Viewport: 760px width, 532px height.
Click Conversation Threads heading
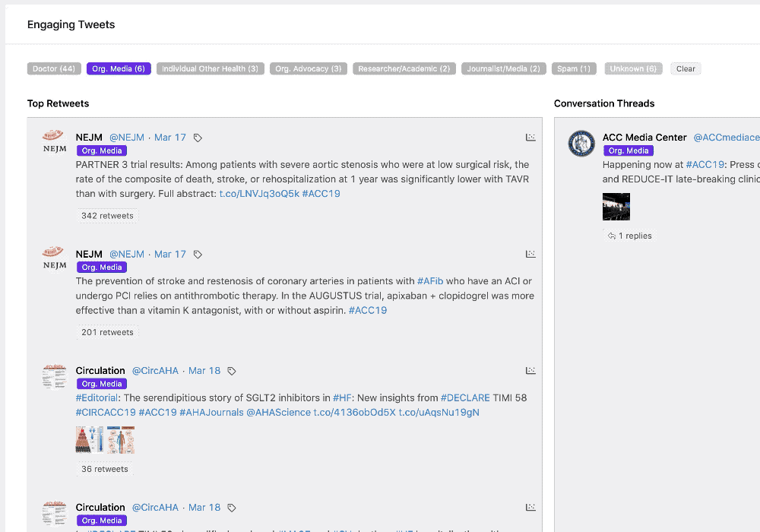604,103
